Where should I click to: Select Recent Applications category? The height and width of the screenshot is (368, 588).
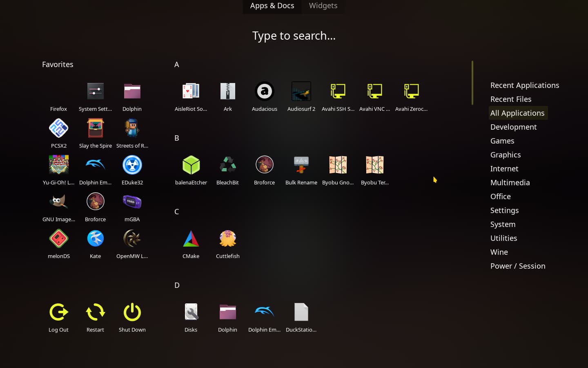pos(524,85)
